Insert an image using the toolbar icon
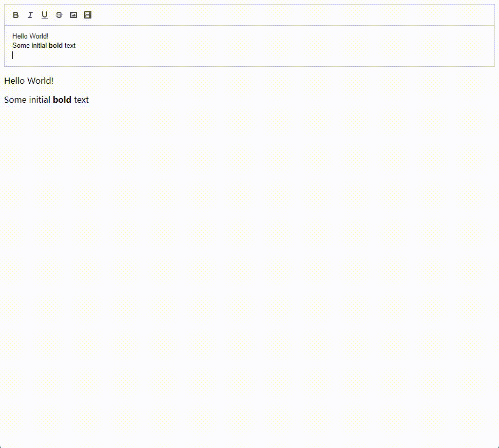The image size is (499, 448). pyautogui.click(x=73, y=15)
